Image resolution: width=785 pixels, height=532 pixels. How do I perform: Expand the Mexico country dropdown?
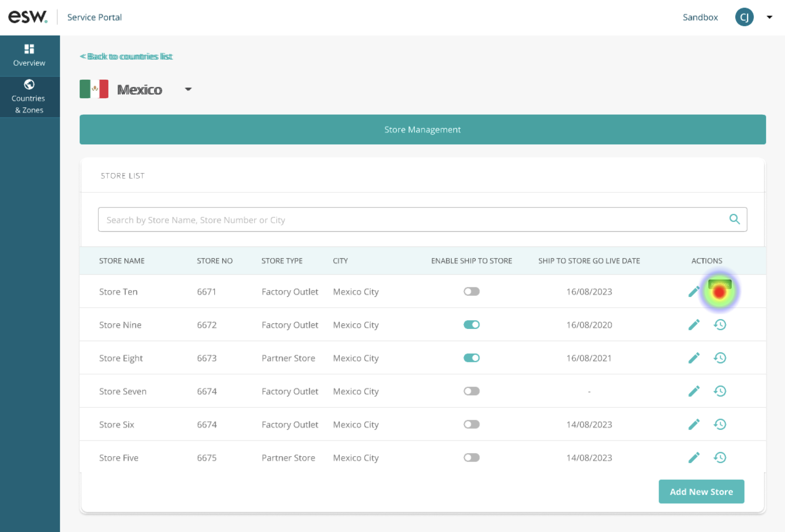[188, 89]
